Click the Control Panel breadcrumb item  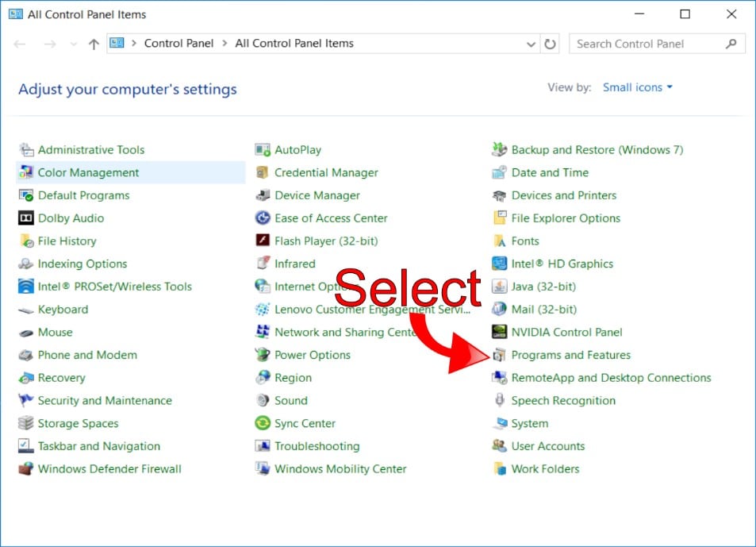[x=178, y=44]
